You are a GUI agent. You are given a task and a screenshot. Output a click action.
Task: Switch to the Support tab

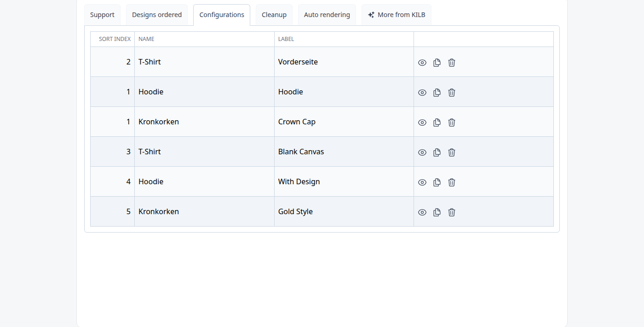[102, 15]
